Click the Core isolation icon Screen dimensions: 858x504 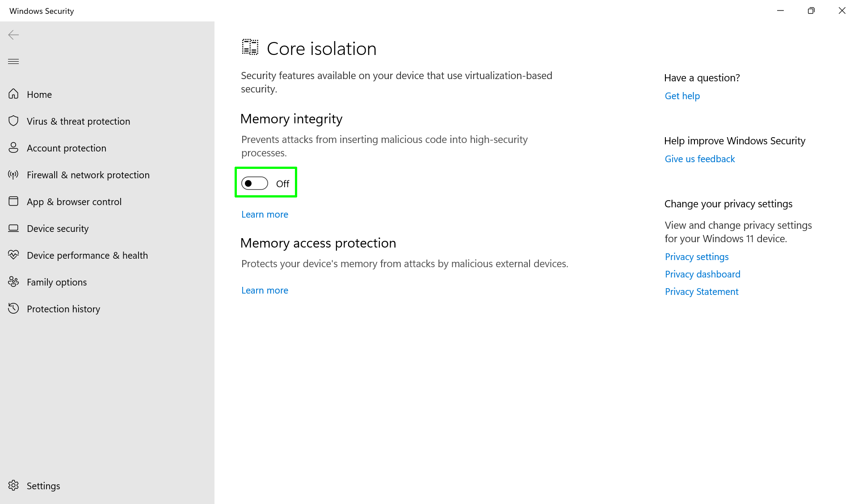[250, 47]
